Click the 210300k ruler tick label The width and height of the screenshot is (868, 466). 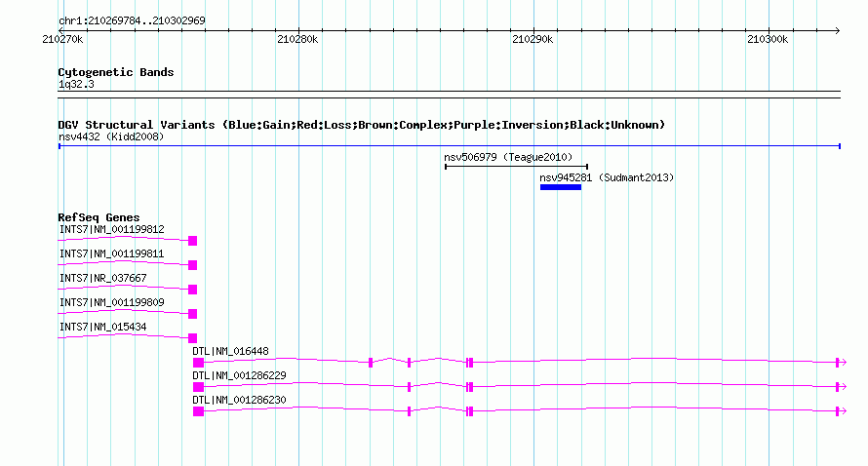coord(768,39)
